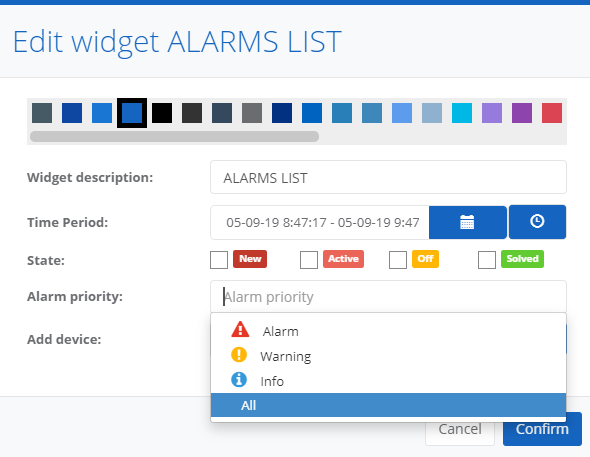Pick the light lavender color swatch
Image resolution: width=590 pixels, height=457 pixels.
492,113
